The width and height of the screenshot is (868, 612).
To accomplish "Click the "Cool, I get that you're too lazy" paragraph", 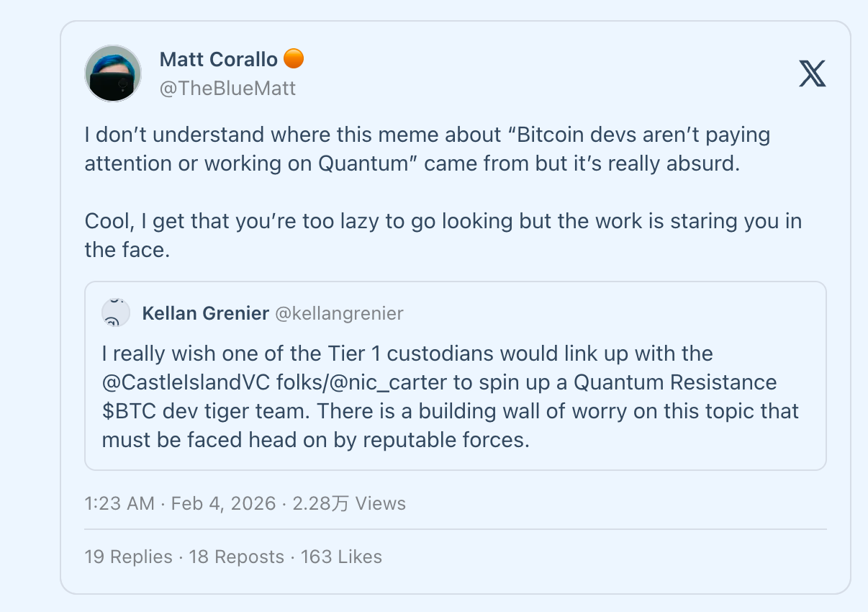I will coord(443,235).
